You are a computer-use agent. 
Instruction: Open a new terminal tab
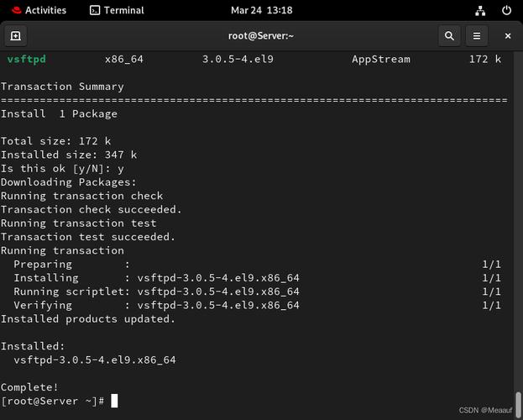pyautogui.click(x=15, y=36)
